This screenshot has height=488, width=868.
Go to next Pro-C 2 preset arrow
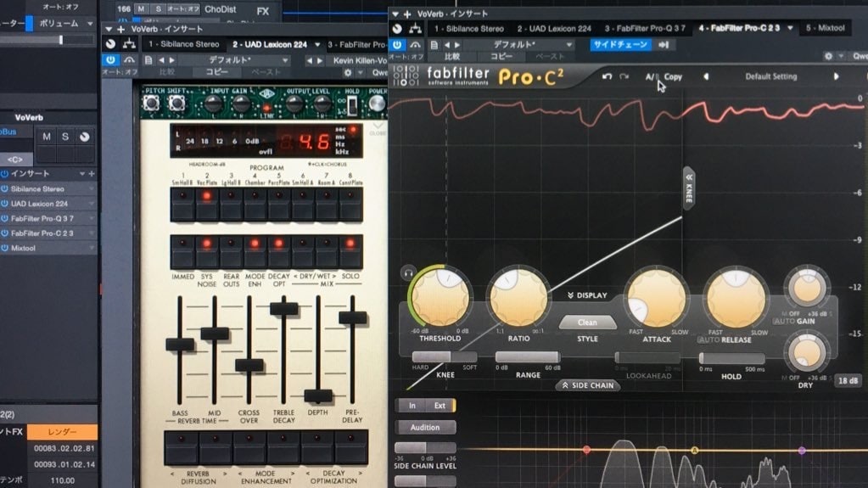[x=836, y=76]
